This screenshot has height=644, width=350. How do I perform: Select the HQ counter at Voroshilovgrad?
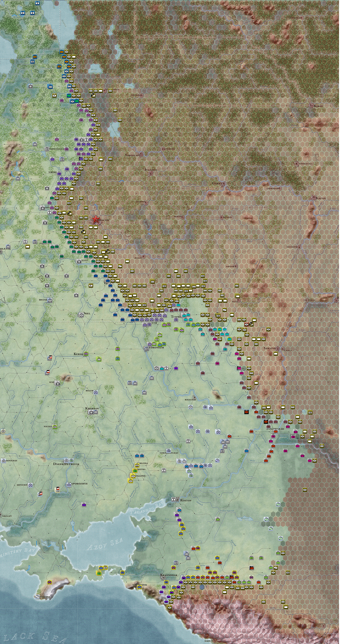tap(169, 451)
